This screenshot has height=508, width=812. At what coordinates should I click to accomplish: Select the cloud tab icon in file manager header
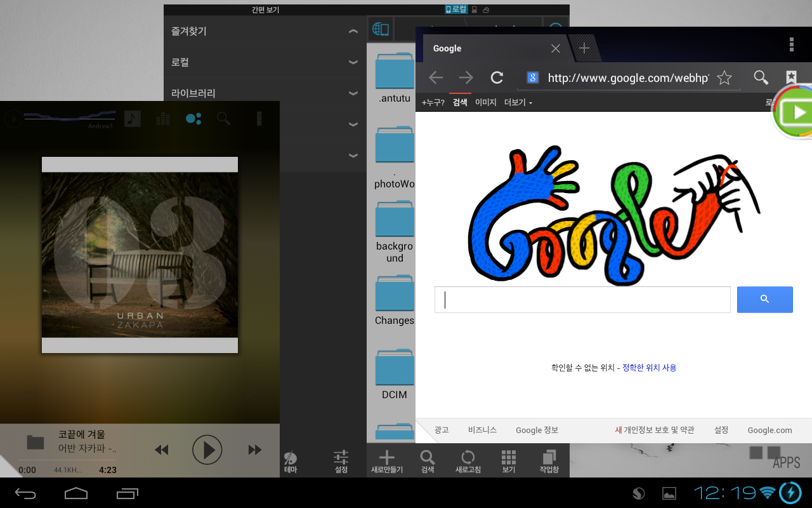pyautogui.click(x=486, y=10)
